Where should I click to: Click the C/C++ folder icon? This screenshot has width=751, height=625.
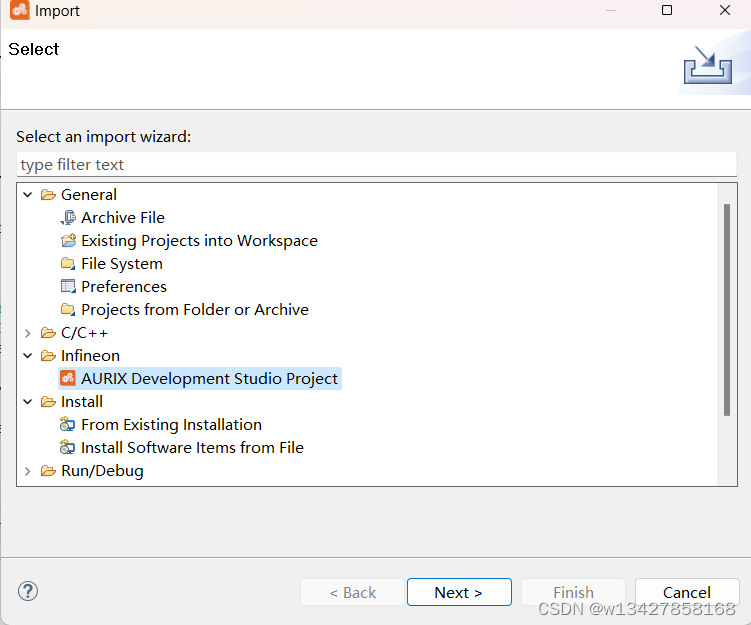click(x=48, y=333)
